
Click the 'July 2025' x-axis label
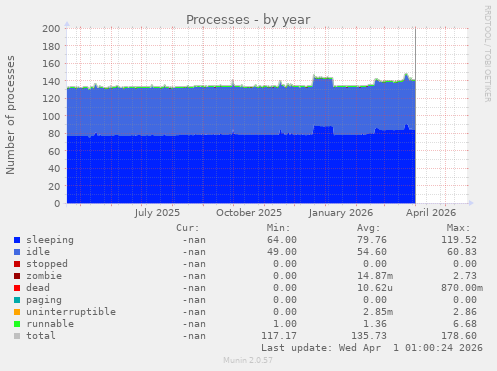point(157,213)
